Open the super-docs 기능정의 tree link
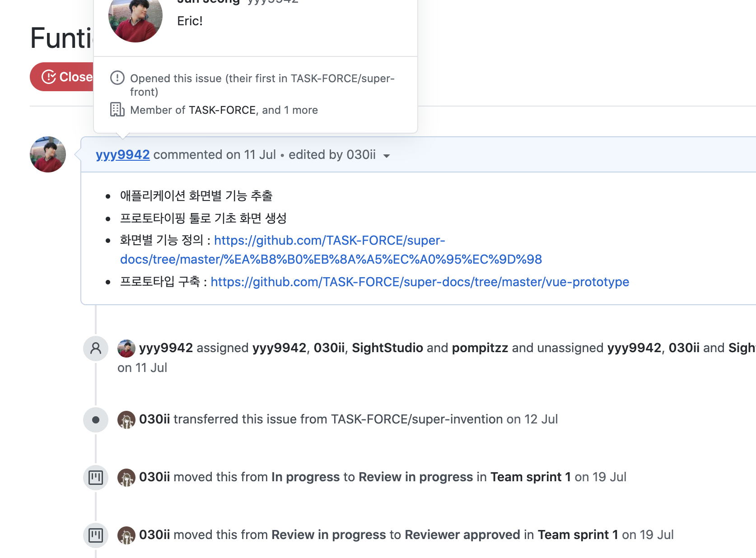The height and width of the screenshot is (558, 756). (x=331, y=250)
